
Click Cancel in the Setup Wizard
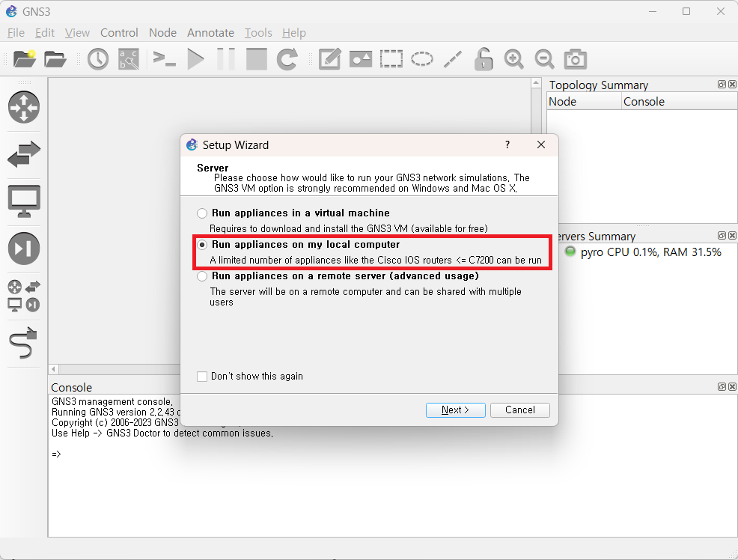(519, 410)
